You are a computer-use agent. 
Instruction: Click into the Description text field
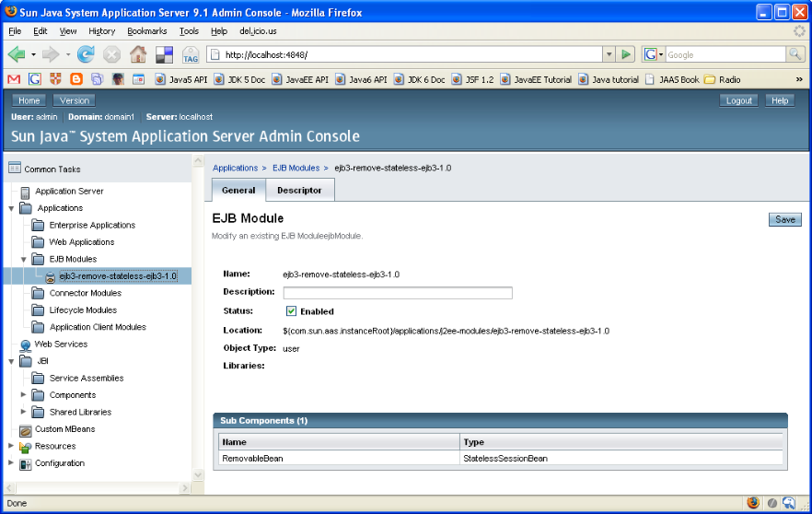point(398,293)
